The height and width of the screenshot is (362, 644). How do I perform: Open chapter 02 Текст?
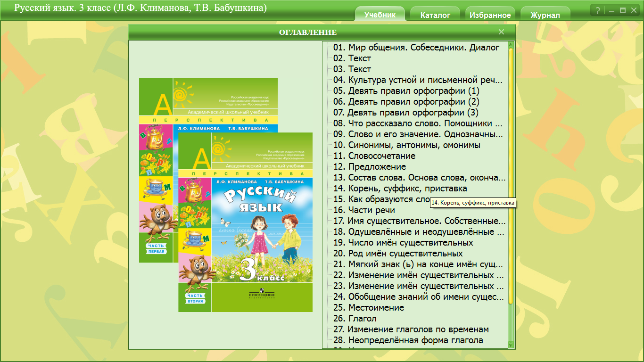coord(352,58)
